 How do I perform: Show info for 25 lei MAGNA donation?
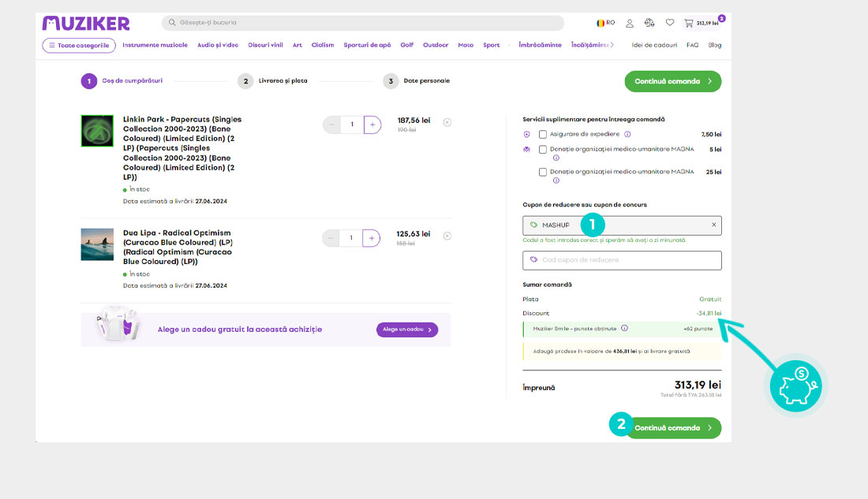(556, 181)
